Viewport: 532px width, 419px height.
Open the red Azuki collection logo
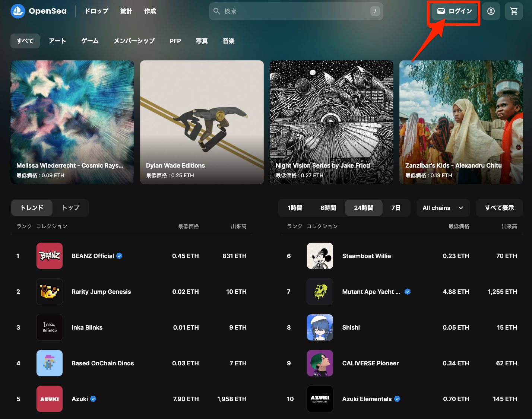[50, 399]
